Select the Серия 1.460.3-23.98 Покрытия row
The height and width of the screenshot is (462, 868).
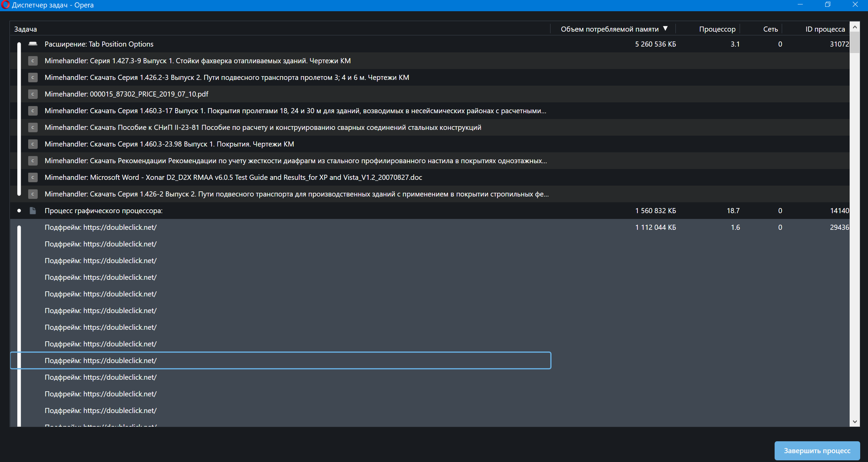(430, 144)
